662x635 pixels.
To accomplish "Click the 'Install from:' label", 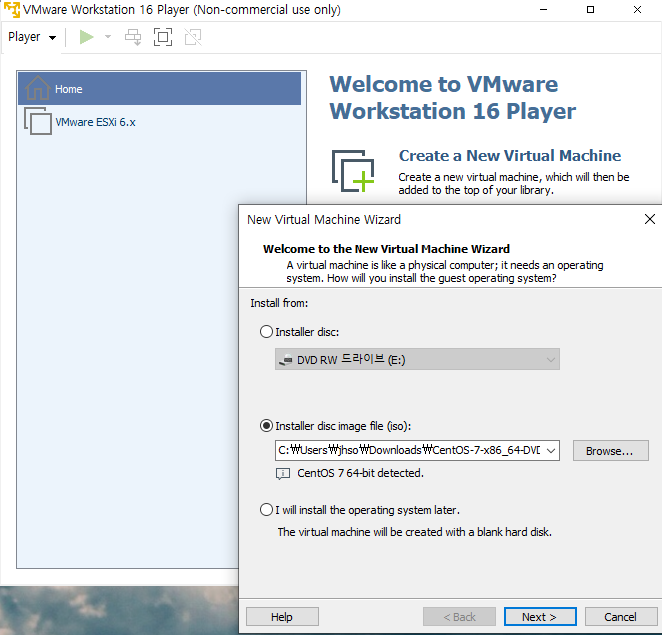I will (x=279, y=303).
